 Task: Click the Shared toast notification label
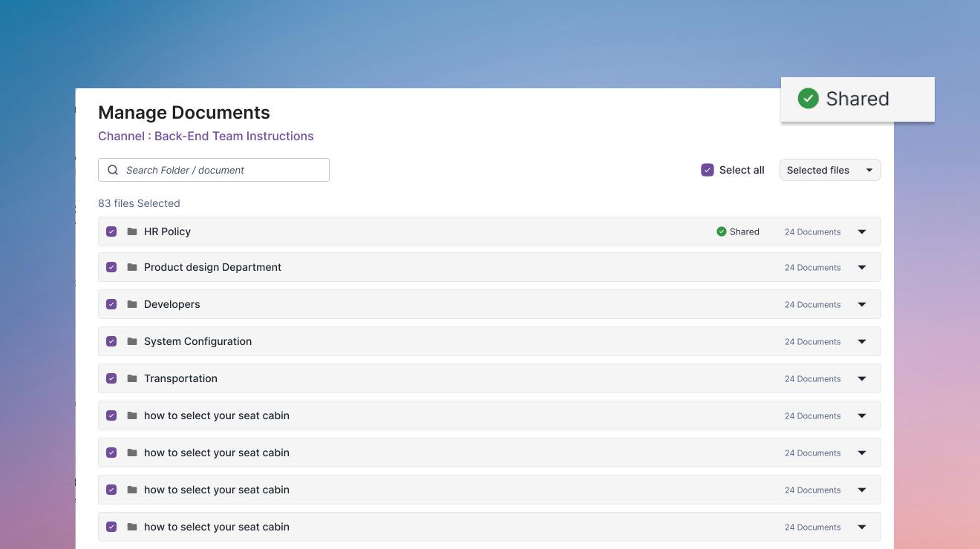857,99
